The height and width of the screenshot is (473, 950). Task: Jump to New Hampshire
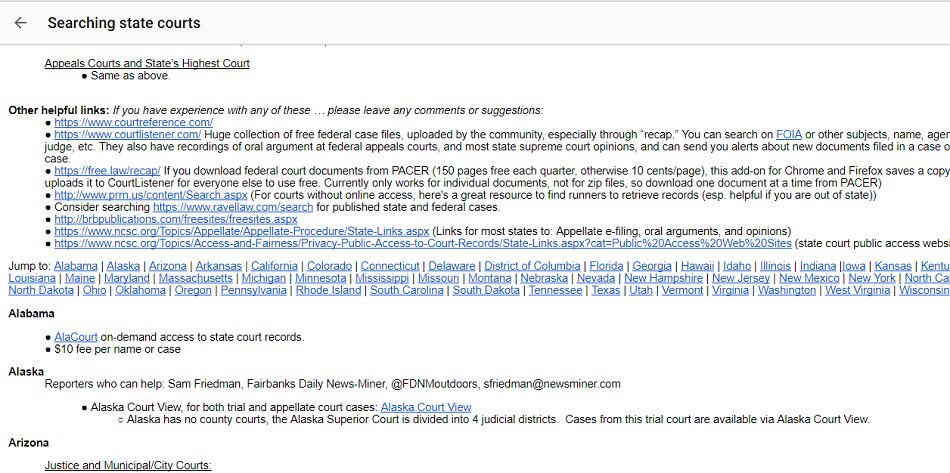point(663,278)
